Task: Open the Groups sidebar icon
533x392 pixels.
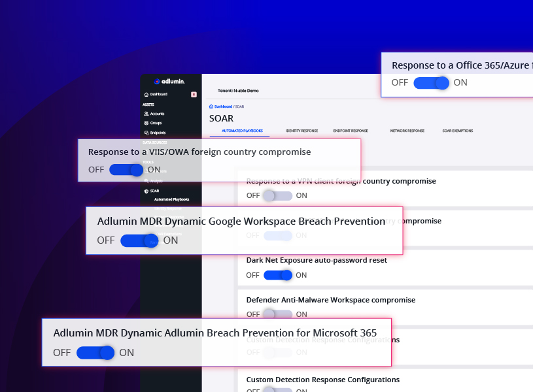Action: click(x=146, y=123)
